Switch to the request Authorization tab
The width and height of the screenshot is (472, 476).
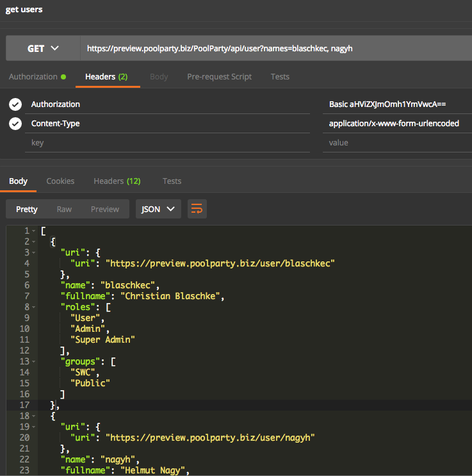(33, 77)
